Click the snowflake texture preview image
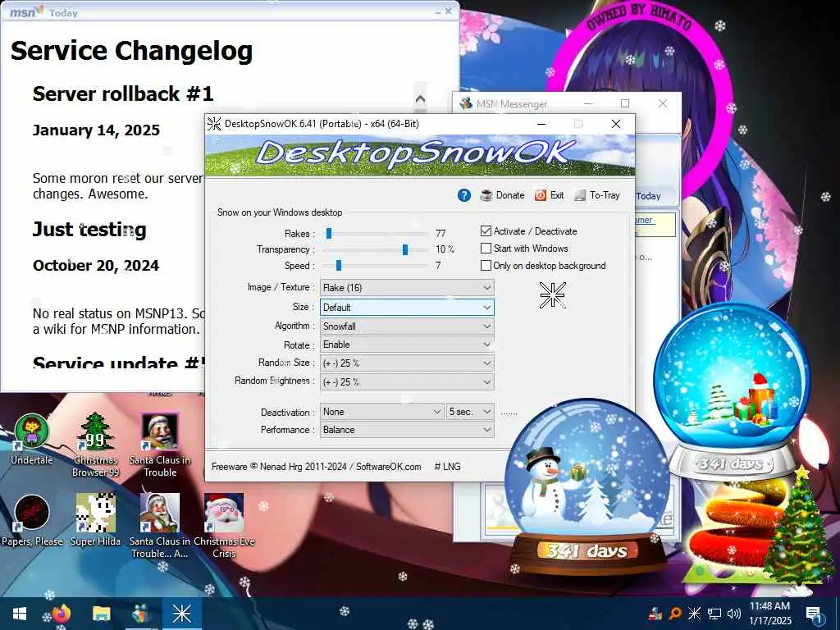 pyautogui.click(x=552, y=294)
